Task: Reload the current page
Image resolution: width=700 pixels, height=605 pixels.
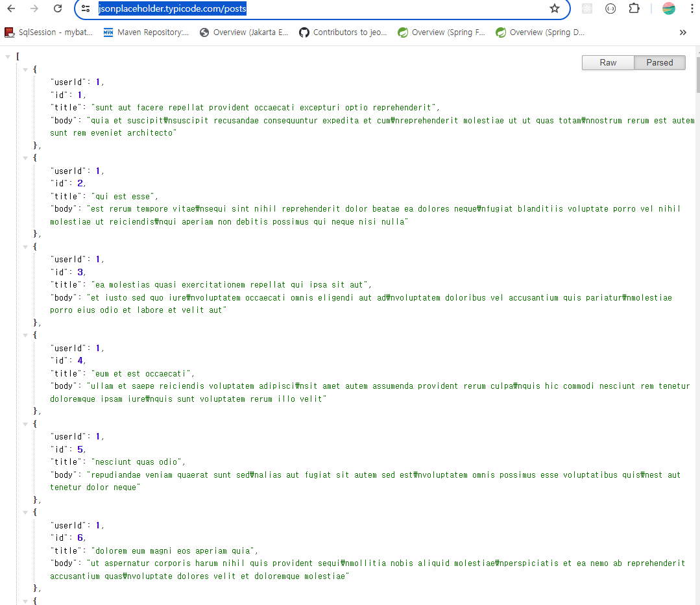Action: click(x=58, y=8)
